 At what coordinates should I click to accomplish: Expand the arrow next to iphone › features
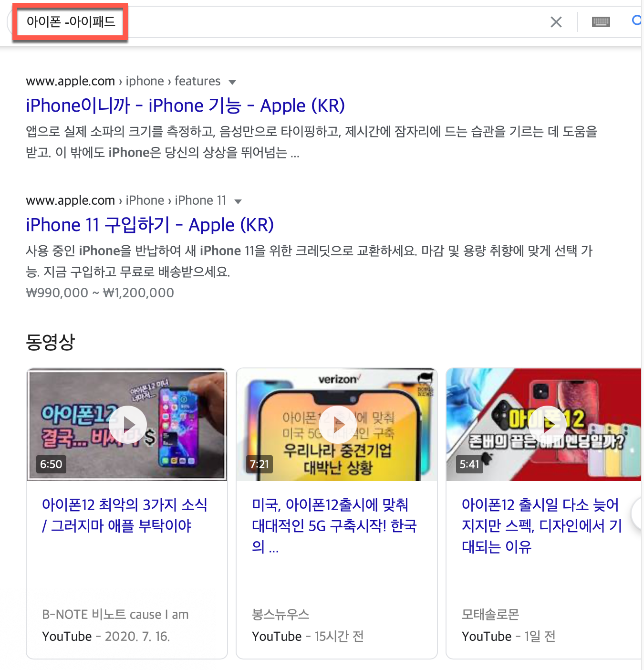click(x=232, y=82)
